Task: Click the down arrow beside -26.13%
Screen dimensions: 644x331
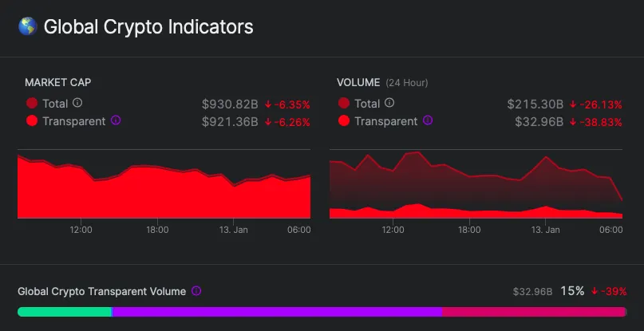Action: coord(573,104)
